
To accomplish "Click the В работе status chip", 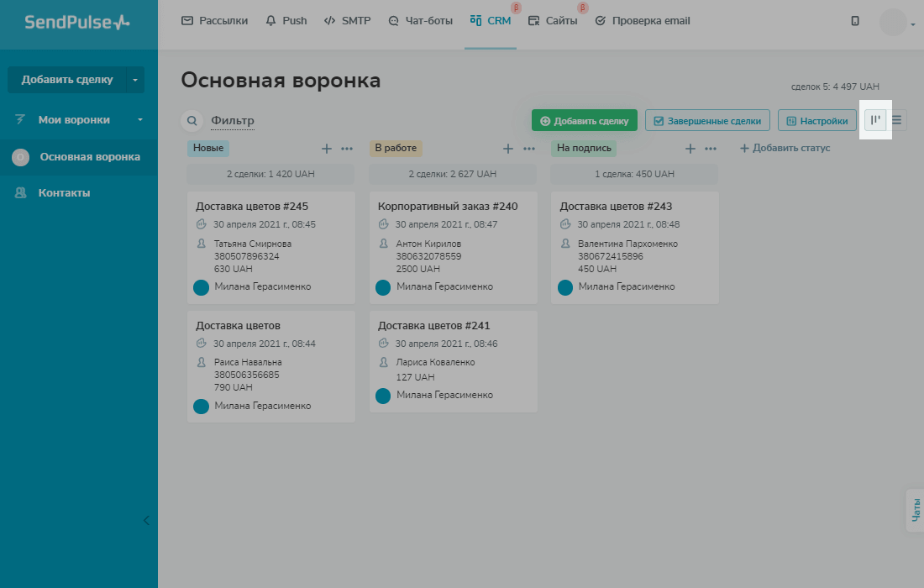I will tap(396, 148).
